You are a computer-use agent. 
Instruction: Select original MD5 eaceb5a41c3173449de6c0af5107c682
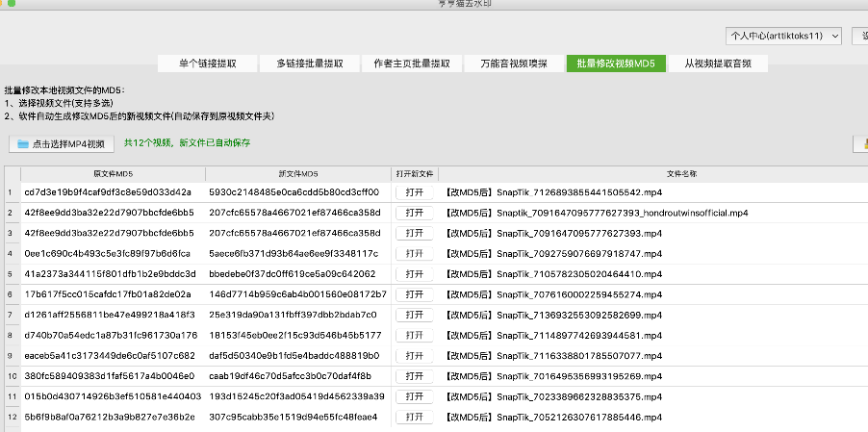pyautogui.click(x=110, y=356)
